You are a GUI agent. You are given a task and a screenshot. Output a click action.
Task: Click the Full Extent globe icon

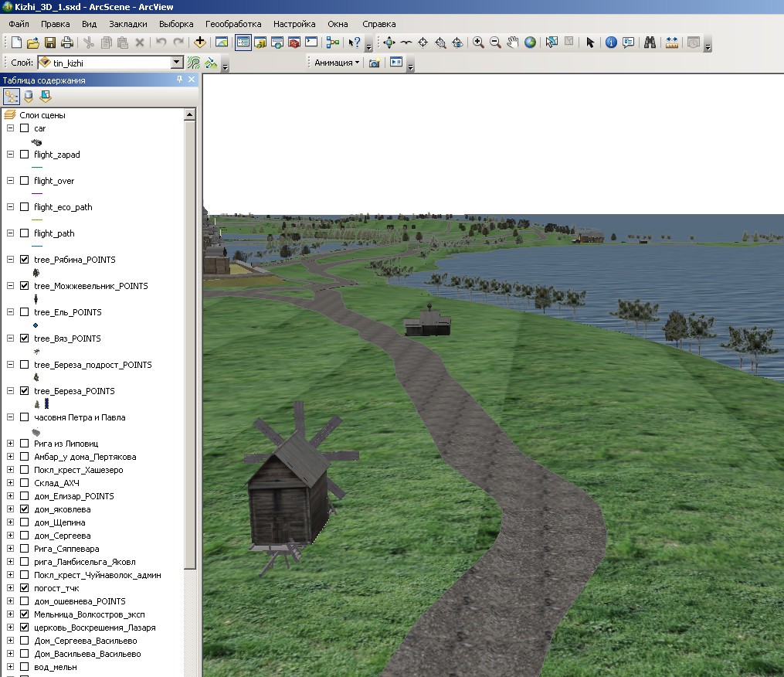530,43
